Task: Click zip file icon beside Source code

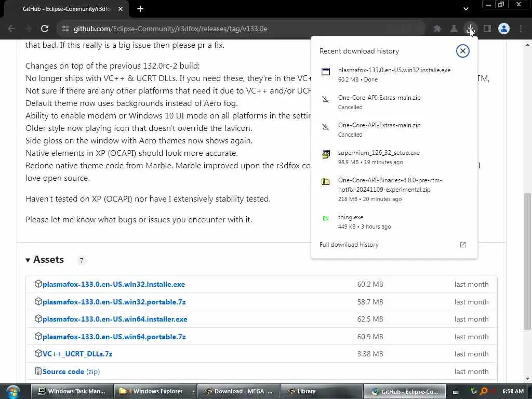Action: coord(38,371)
